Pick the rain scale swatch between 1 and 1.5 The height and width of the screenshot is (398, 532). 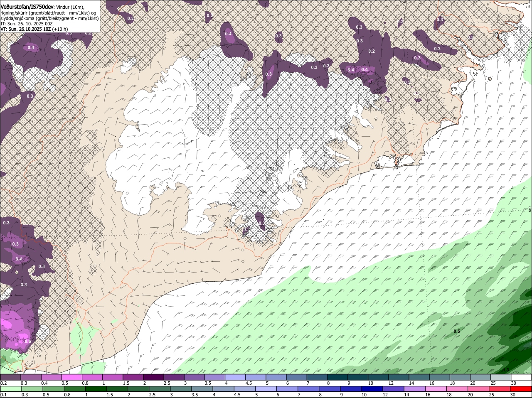[x=96, y=389]
